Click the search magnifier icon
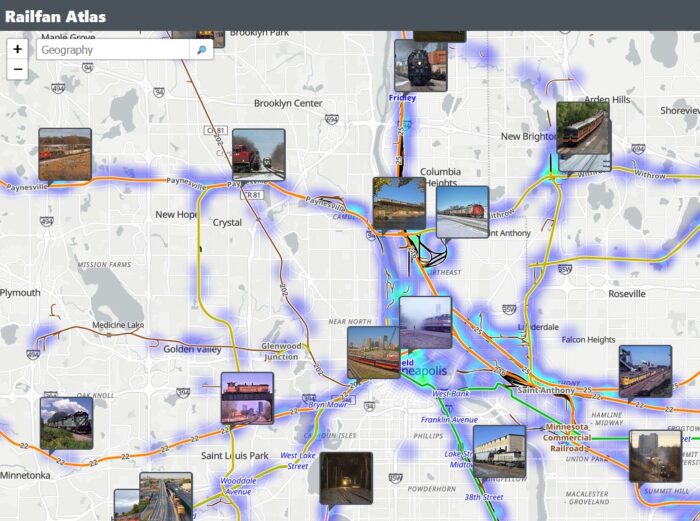700x521 pixels. (201, 50)
